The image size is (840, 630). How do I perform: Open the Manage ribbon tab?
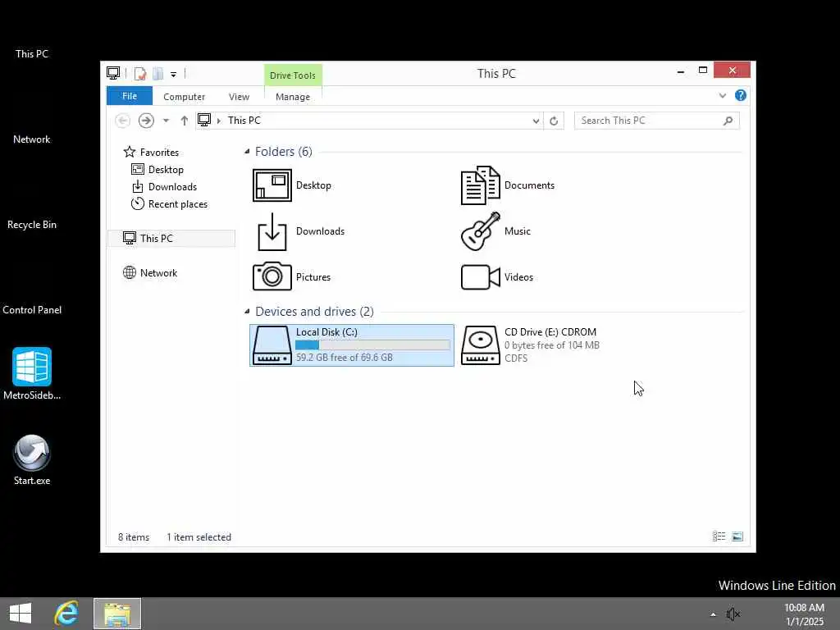[x=293, y=97]
